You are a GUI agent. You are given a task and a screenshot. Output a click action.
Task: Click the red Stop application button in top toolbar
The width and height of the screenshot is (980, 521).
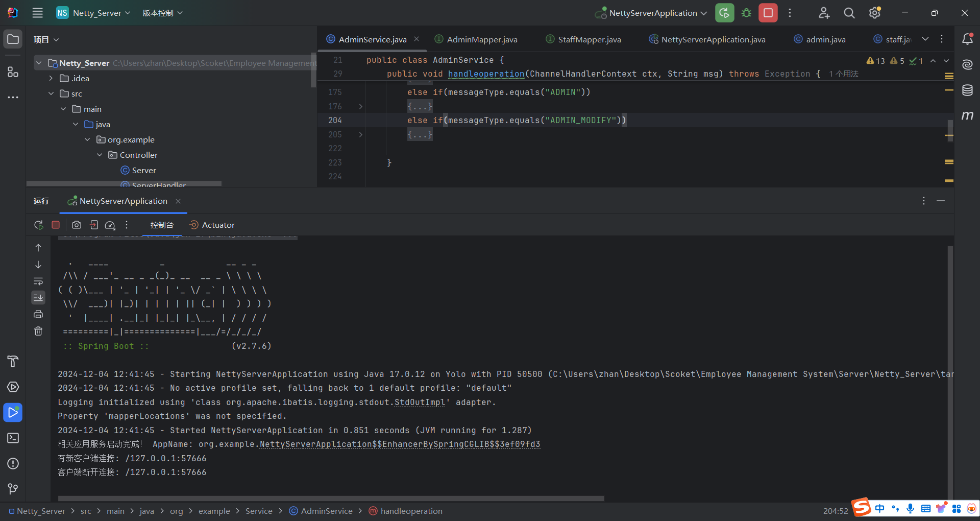pos(768,13)
